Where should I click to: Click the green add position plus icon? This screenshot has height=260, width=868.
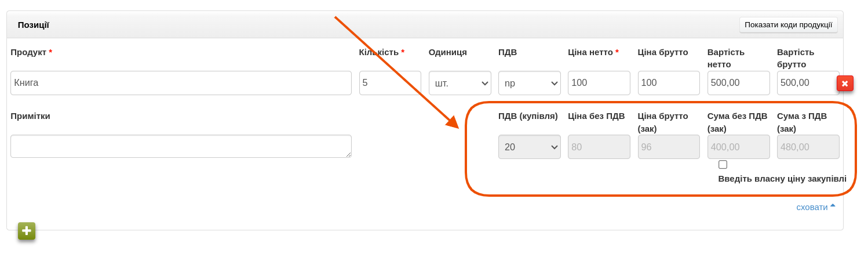click(27, 231)
